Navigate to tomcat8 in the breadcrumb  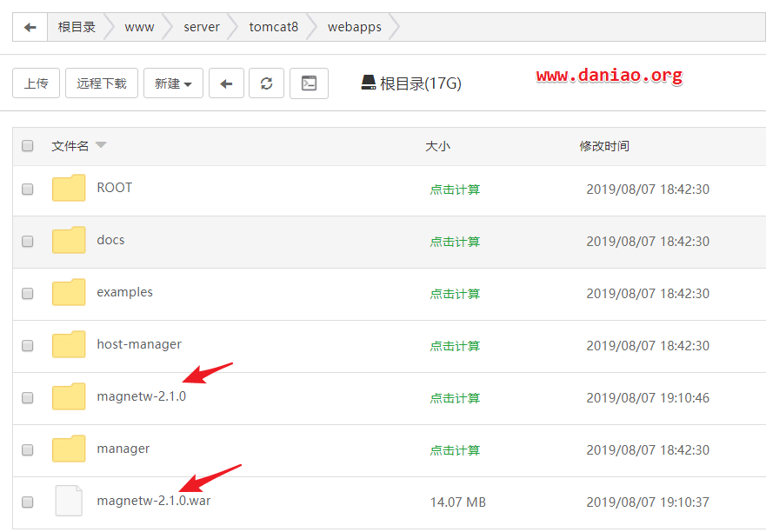tap(274, 27)
